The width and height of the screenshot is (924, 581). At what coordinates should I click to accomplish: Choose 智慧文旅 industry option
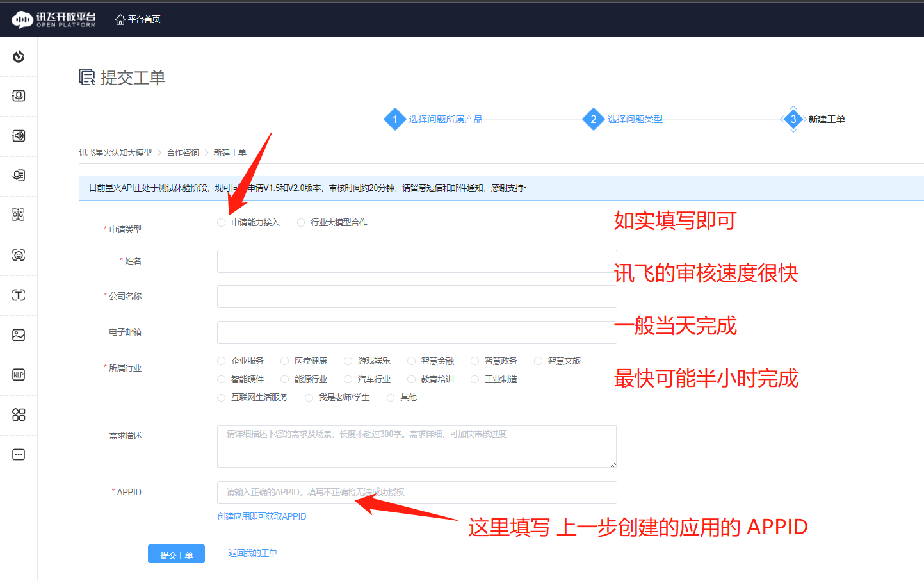coord(539,361)
